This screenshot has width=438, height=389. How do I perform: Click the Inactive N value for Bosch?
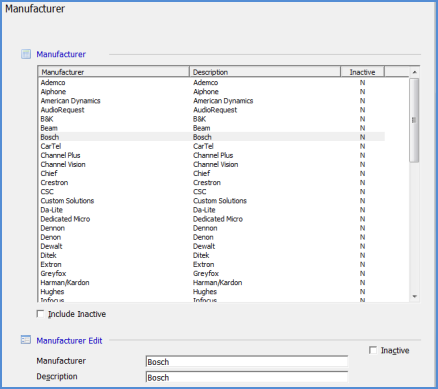(x=362, y=137)
